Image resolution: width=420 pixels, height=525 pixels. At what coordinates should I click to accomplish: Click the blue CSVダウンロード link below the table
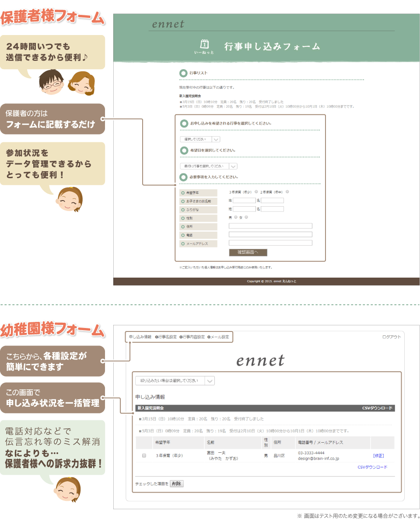[372, 467]
